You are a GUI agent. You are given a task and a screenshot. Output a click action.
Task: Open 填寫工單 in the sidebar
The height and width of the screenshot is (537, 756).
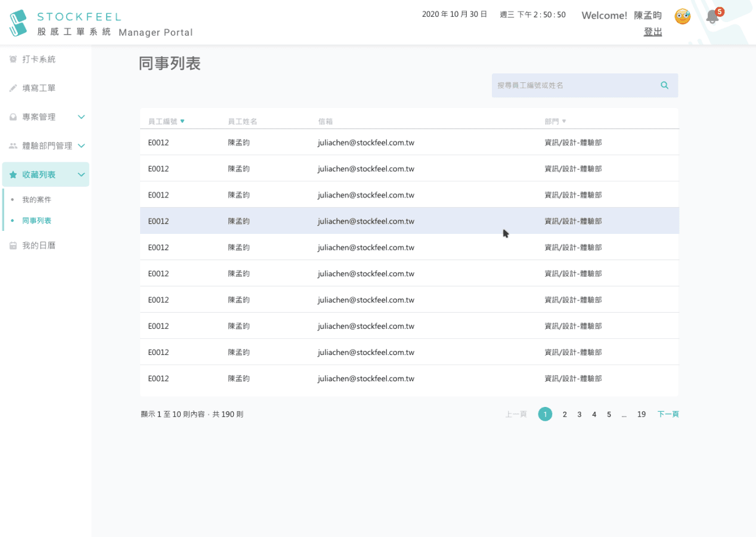pyautogui.click(x=39, y=88)
